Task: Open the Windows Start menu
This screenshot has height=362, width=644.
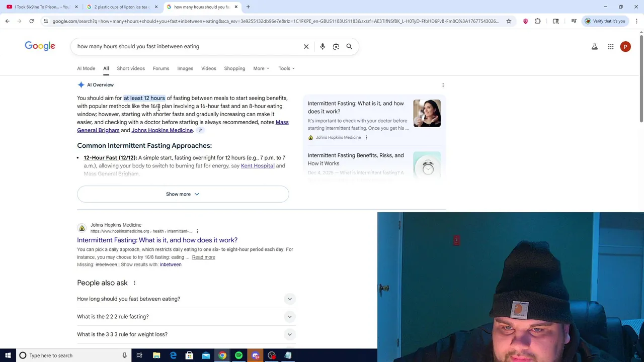Action: [x=8, y=355]
